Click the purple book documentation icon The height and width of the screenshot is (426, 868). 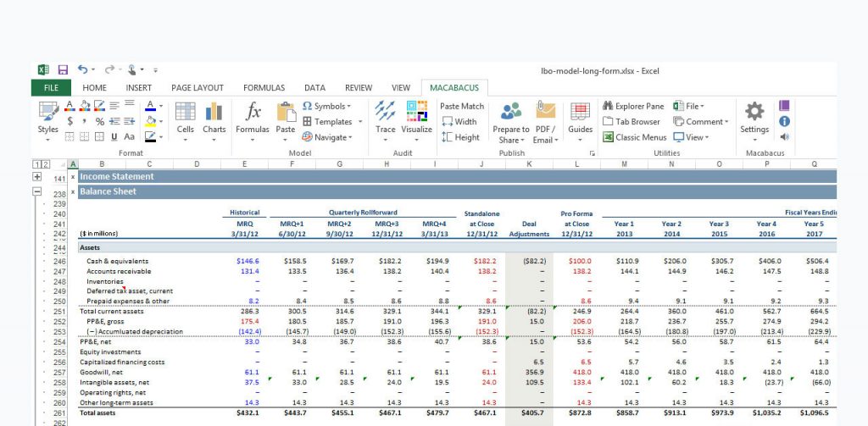(x=784, y=106)
